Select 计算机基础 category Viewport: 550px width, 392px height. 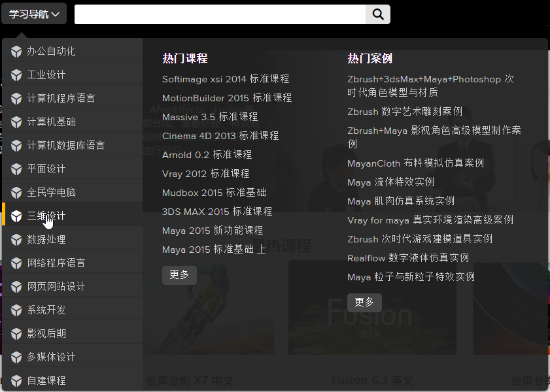[72, 122]
